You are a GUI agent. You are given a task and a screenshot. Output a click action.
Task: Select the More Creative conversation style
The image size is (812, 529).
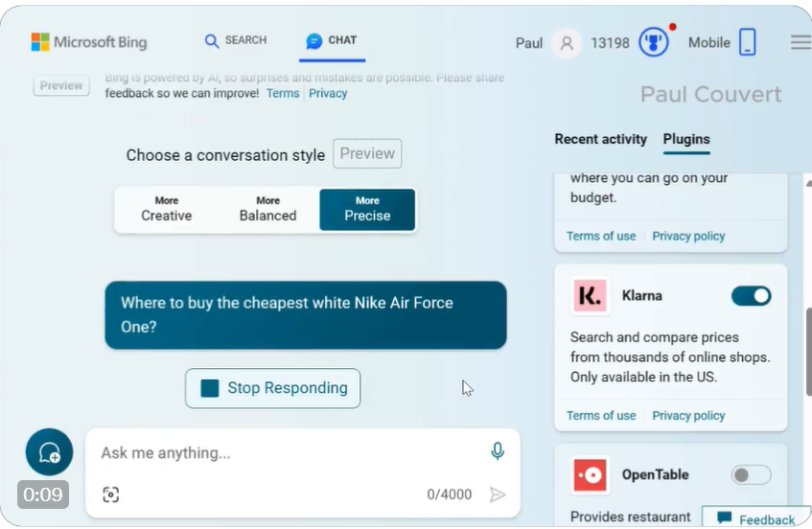click(x=167, y=209)
